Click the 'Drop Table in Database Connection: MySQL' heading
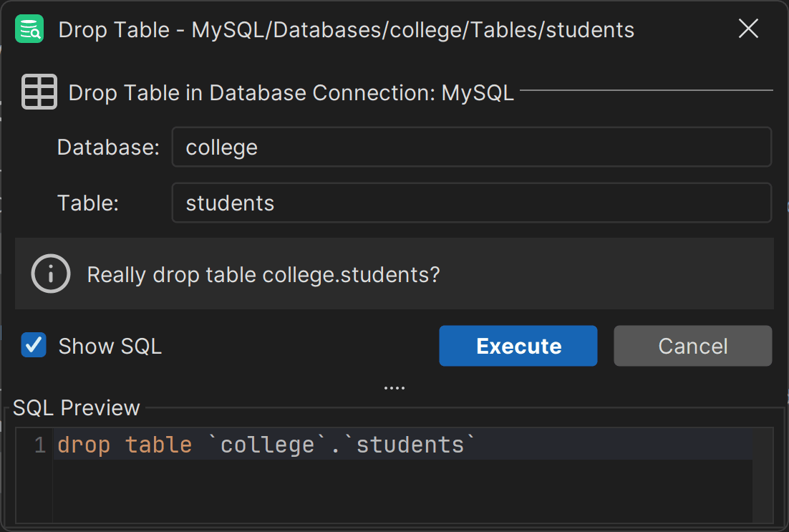The image size is (789, 532). click(291, 93)
